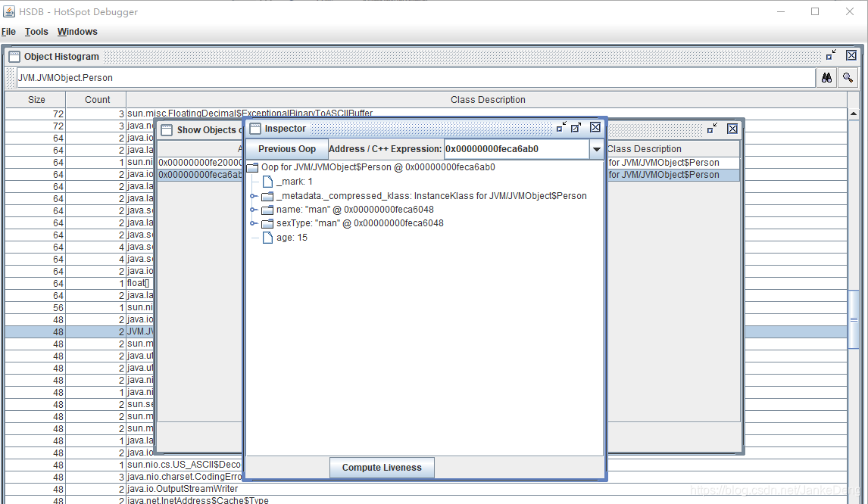Close the Inspector window

[x=595, y=127]
